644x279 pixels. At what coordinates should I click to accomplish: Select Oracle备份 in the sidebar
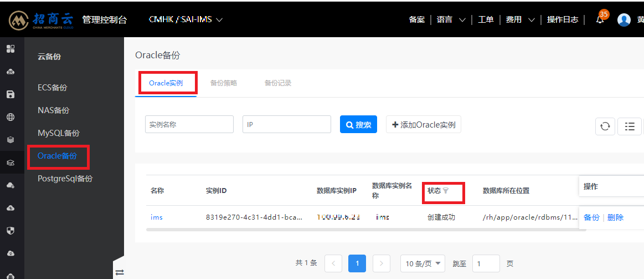tap(57, 155)
